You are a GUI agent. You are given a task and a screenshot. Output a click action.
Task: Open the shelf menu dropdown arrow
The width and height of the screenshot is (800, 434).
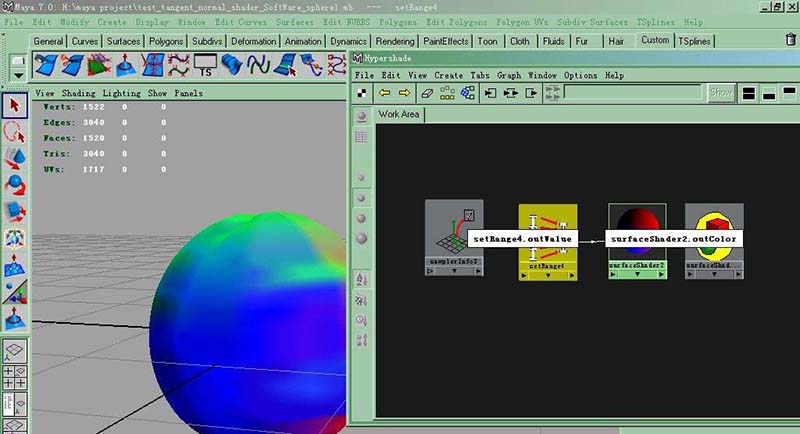pyautogui.click(x=18, y=75)
